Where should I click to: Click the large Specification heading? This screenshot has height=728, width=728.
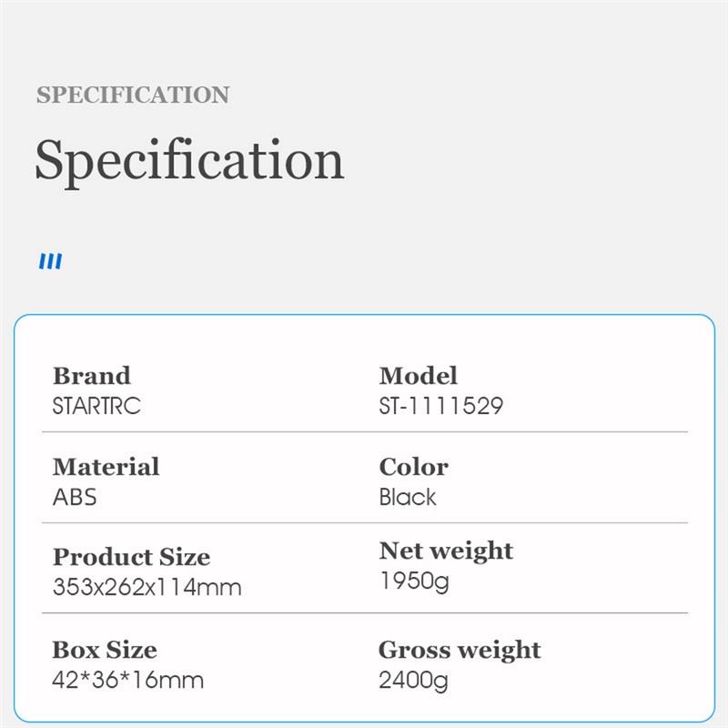(189, 160)
